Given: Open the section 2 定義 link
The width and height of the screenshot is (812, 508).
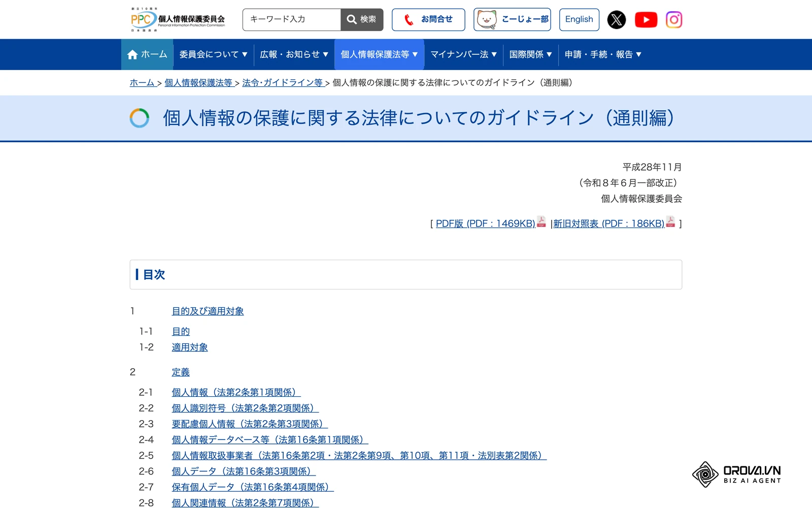Looking at the screenshot, I should (181, 372).
